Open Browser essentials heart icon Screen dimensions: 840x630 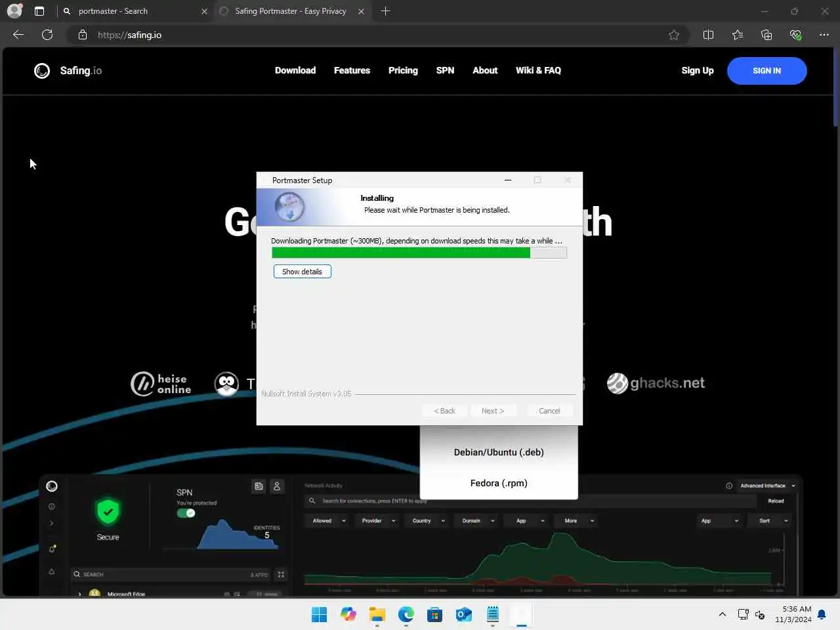coord(795,35)
